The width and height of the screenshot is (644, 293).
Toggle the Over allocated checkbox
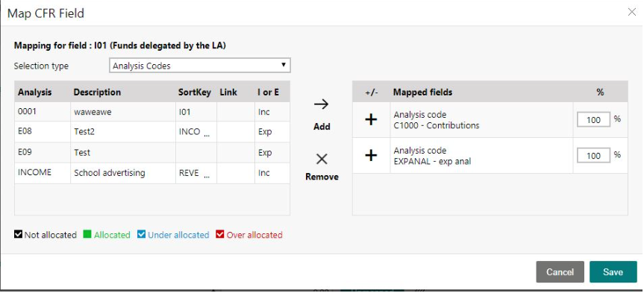[x=219, y=234]
